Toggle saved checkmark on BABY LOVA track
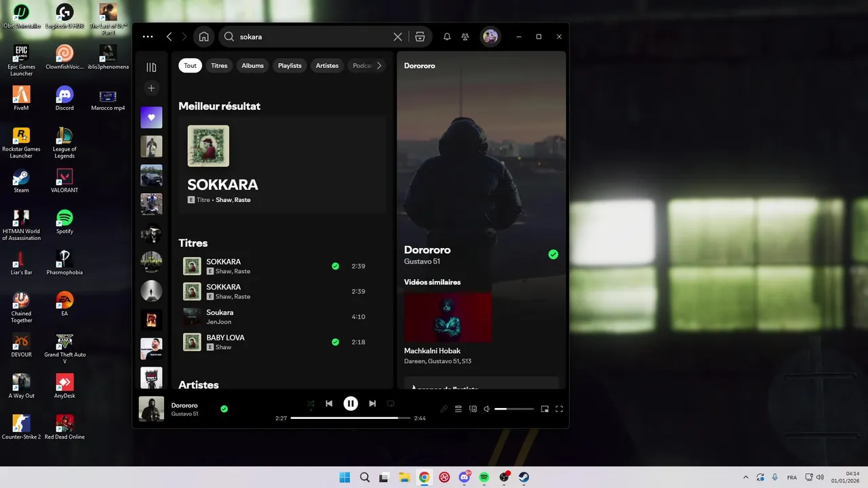The width and height of the screenshot is (868, 488). 335,342
